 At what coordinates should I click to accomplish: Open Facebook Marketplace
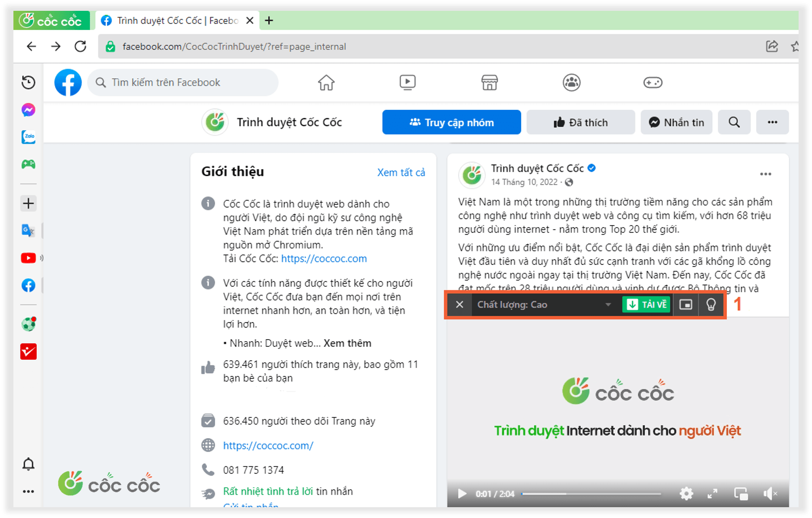490,82
